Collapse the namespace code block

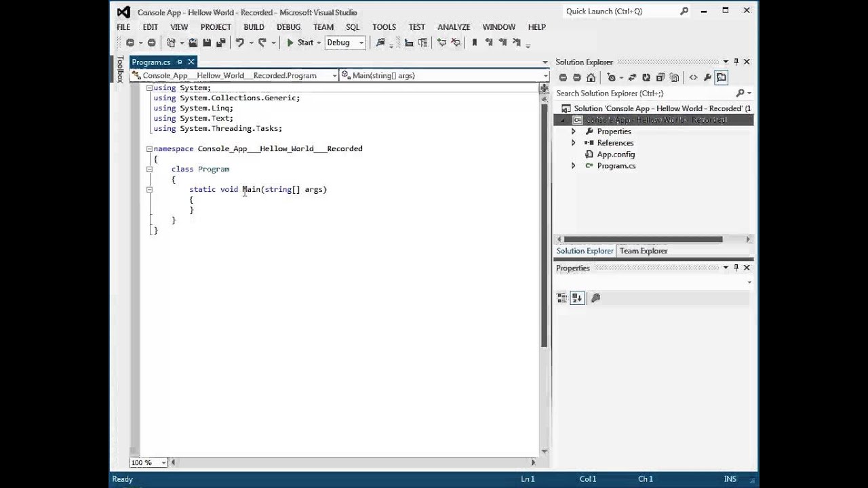149,149
